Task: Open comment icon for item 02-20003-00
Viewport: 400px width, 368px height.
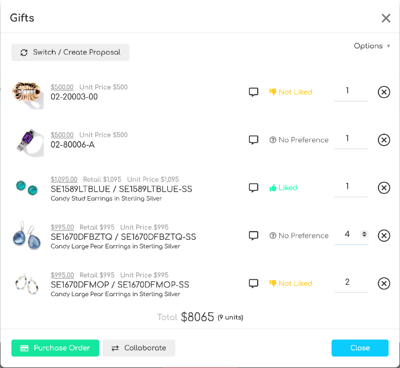Action: tap(254, 92)
